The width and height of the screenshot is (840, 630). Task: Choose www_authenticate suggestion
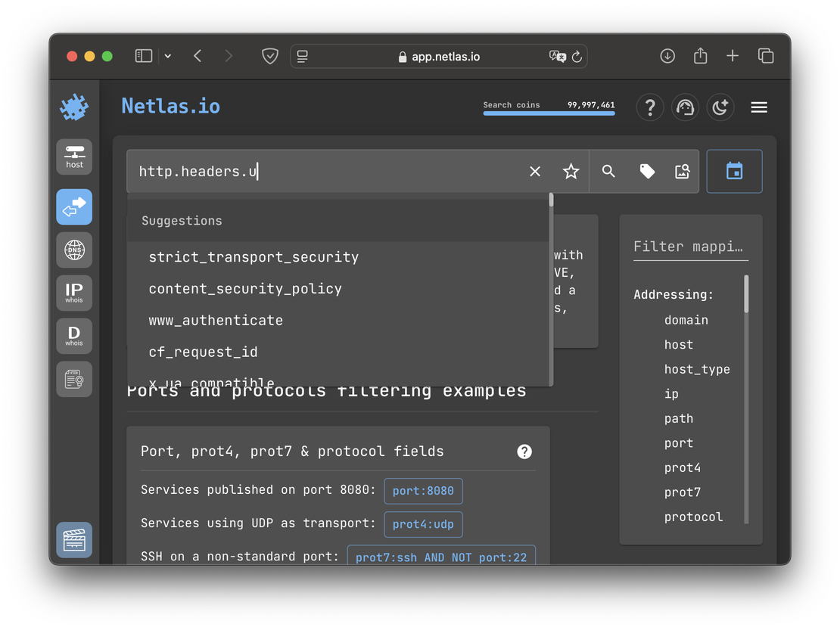tap(216, 321)
